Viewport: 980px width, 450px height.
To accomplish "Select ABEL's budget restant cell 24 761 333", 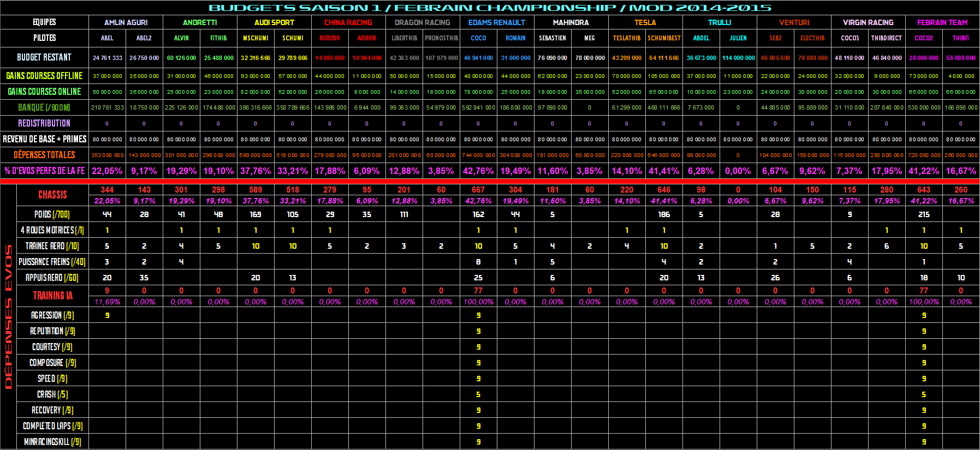I will coord(107,58).
